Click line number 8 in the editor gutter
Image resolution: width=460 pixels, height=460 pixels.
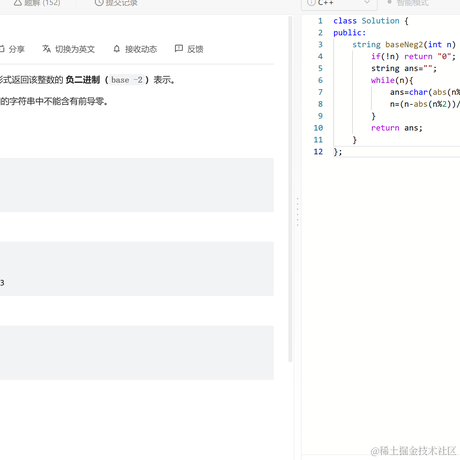320,104
